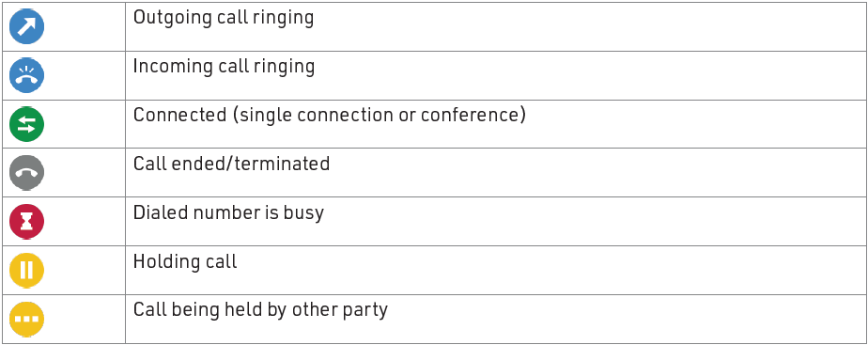
Task: Click the 'Call ended/terminated' description
Action: (231, 164)
